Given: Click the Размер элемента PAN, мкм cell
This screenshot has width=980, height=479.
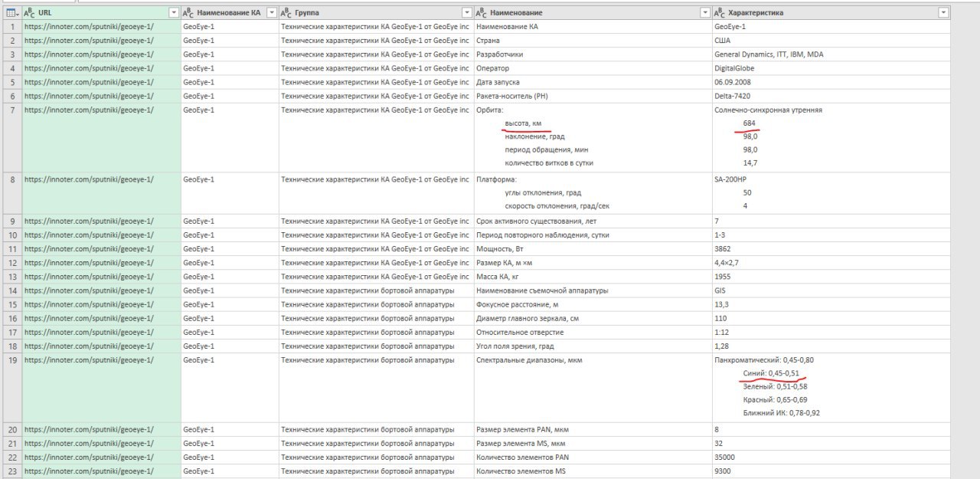Looking at the screenshot, I should (592, 429).
